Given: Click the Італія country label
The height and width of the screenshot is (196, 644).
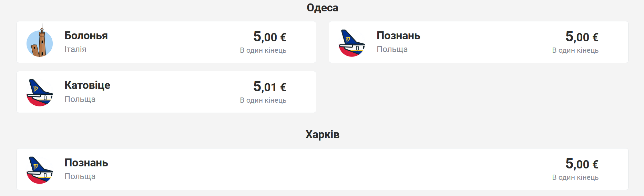Looking at the screenshot, I should [x=75, y=49].
